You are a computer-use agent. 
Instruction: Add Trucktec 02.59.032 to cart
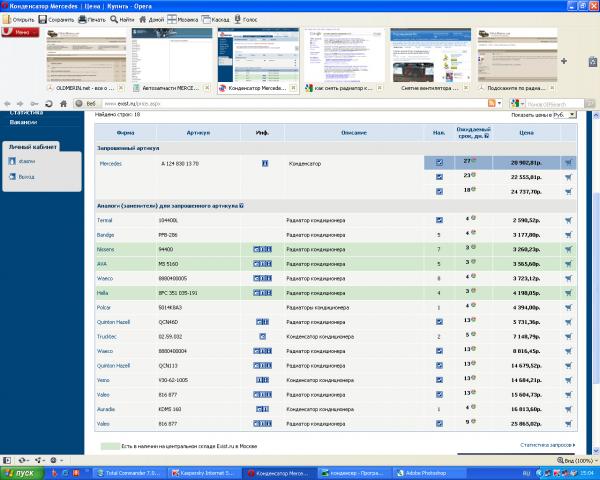click(x=568, y=336)
